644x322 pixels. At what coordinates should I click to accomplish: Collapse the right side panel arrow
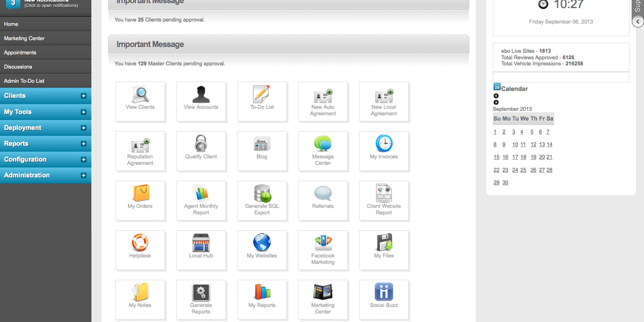point(638,22)
